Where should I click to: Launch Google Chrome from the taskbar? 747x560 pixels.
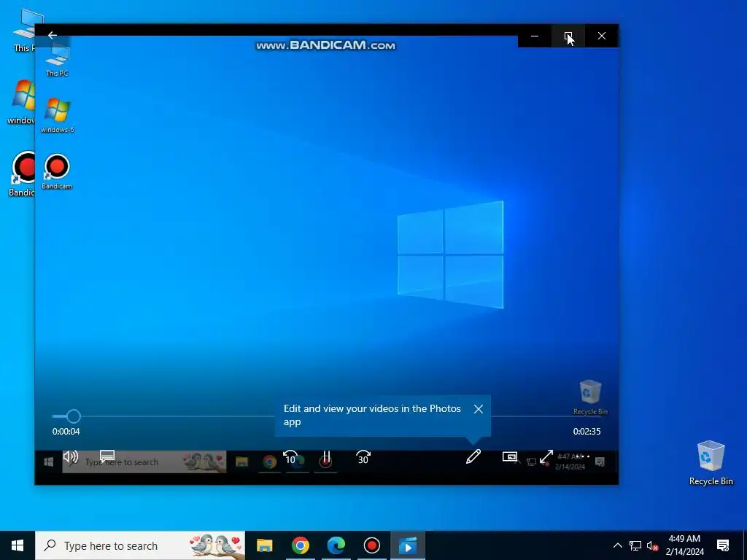(300, 545)
